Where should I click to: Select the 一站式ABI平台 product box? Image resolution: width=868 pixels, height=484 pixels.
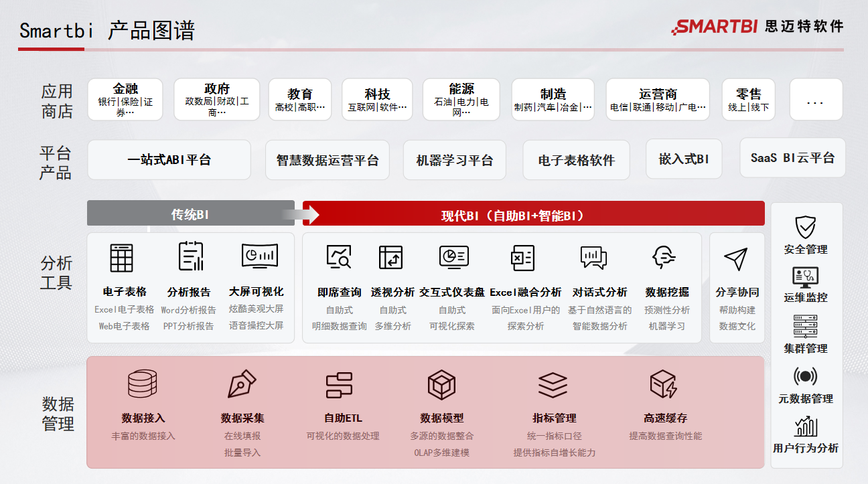click(x=169, y=159)
